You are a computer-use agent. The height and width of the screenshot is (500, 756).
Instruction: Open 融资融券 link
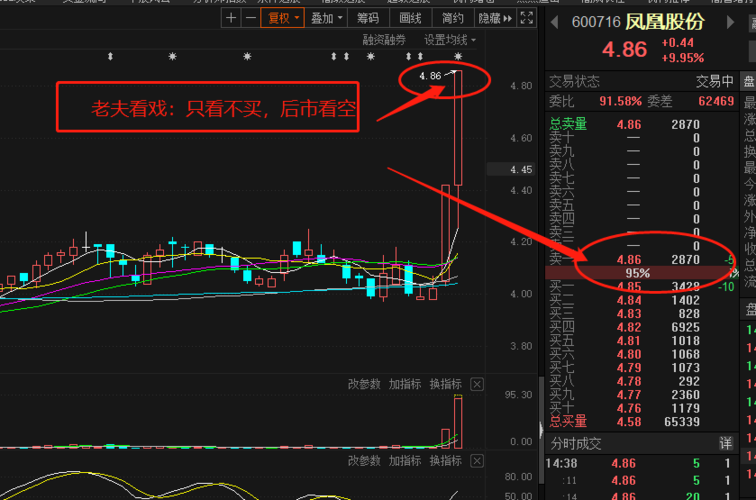(384, 40)
